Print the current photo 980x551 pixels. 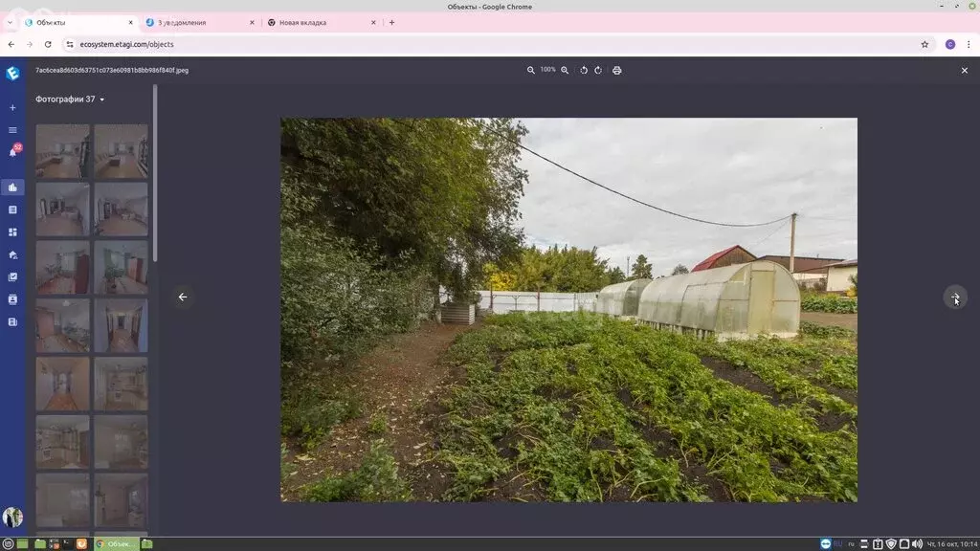[x=617, y=70]
